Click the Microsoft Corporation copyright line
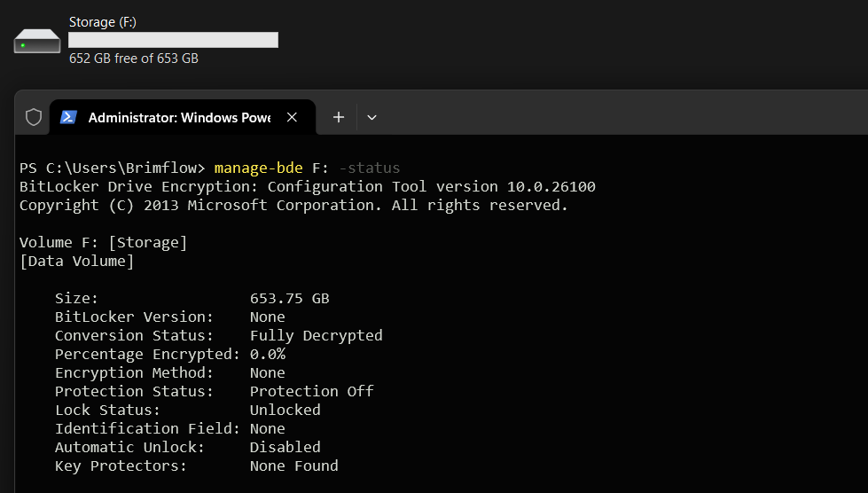 (x=293, y=206)
